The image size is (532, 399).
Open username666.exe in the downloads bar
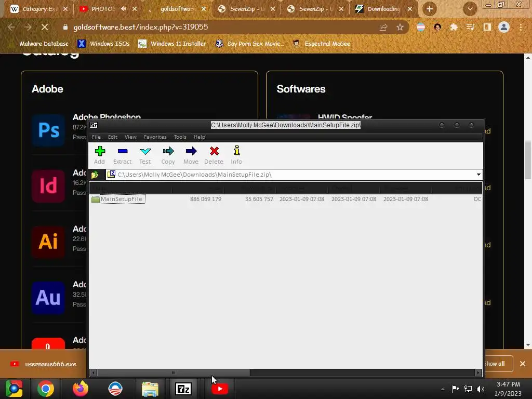44,364
